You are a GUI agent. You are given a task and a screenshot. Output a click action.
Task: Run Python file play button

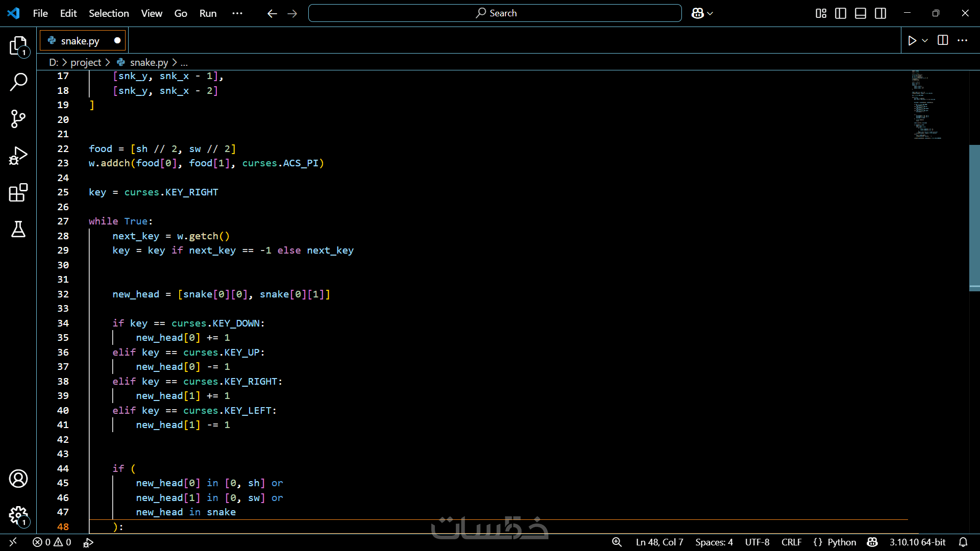click(912, 41)
